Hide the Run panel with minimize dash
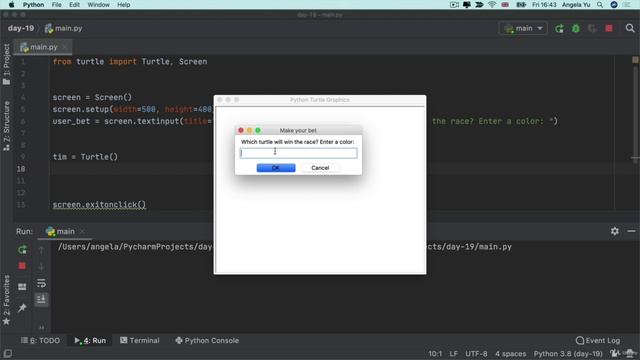Screen dimensions: 640x360 coord(631,231)
